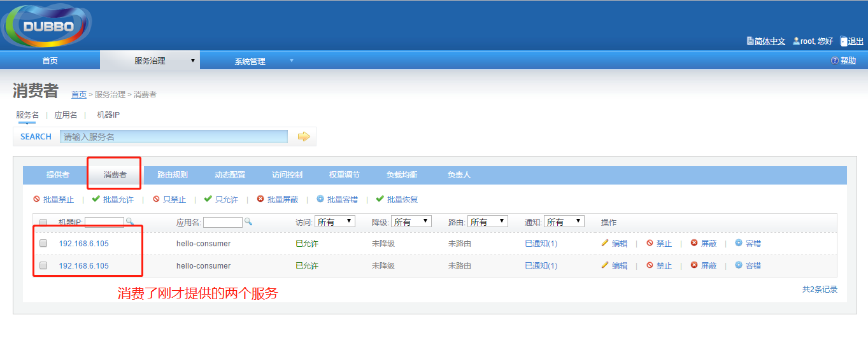Viewport: 868px width, 343px height.
Task: Click the root user avatar icon
Action: pyautogui.click(x=796, y=41)
